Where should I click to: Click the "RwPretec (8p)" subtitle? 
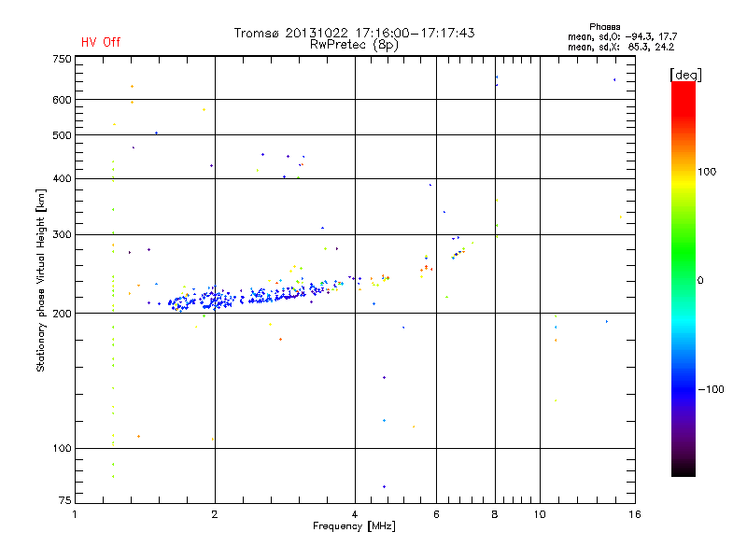point(354,45)
